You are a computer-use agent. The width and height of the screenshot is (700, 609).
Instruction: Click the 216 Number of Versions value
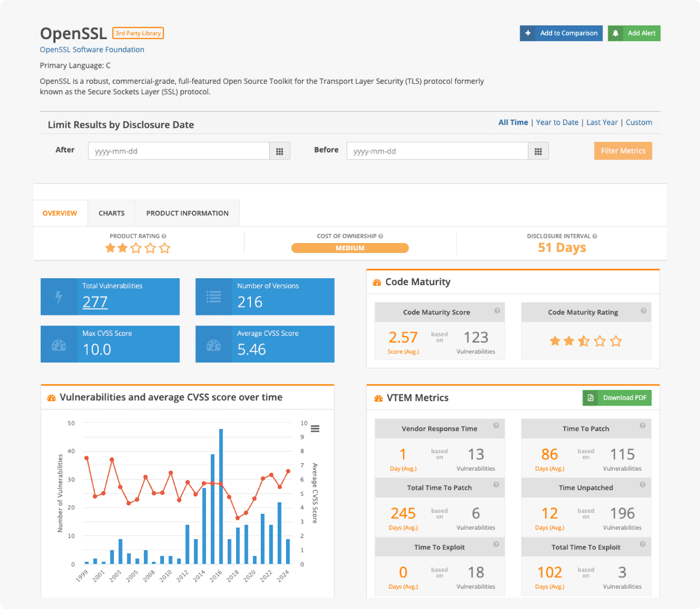[x=250, y=302]
